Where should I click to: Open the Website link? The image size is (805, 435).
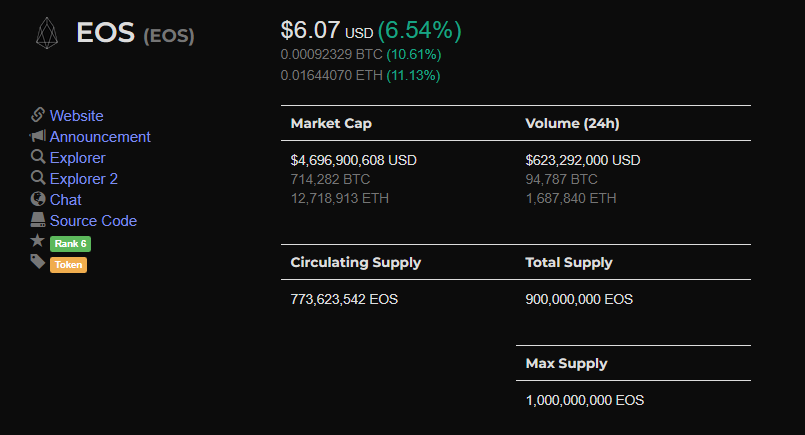click(76, 116)
